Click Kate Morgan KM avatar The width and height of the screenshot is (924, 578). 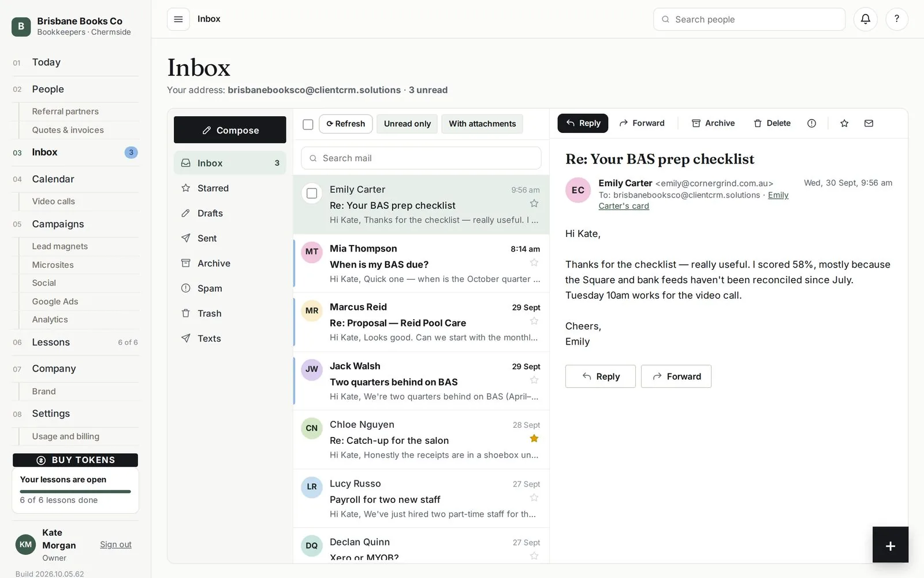click(25, 544)
